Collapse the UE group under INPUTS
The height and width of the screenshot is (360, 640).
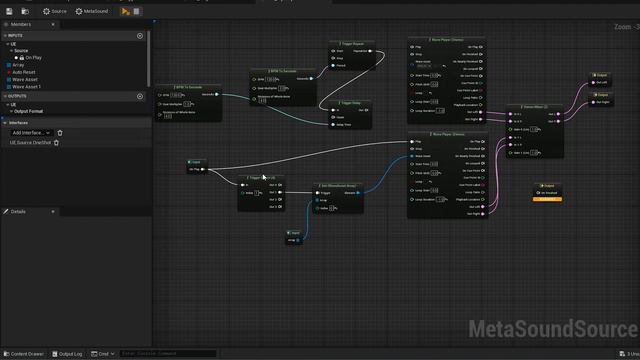8,44
